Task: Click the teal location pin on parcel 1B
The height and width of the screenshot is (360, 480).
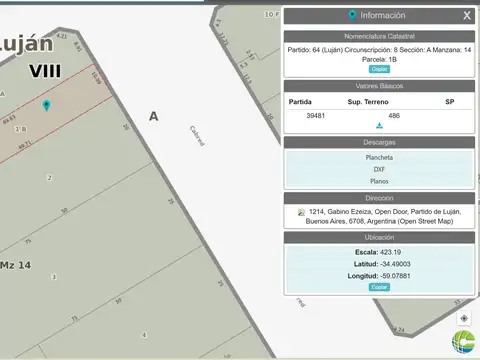Action: coord(46,105)
